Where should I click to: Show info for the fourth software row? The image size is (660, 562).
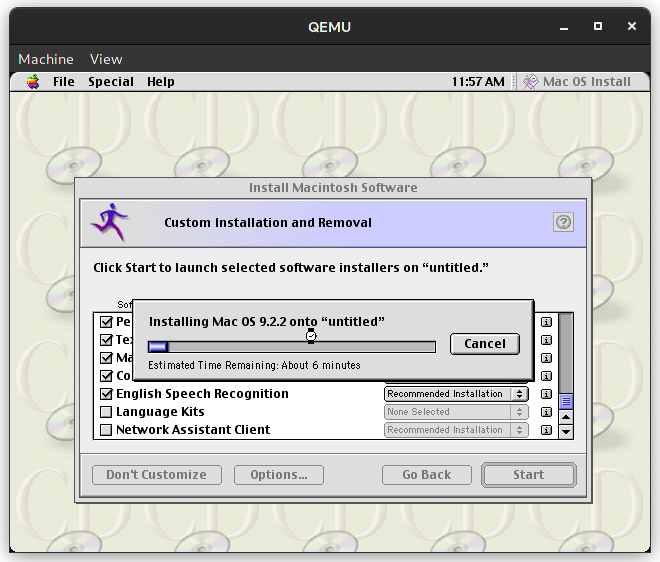(546, 376)
